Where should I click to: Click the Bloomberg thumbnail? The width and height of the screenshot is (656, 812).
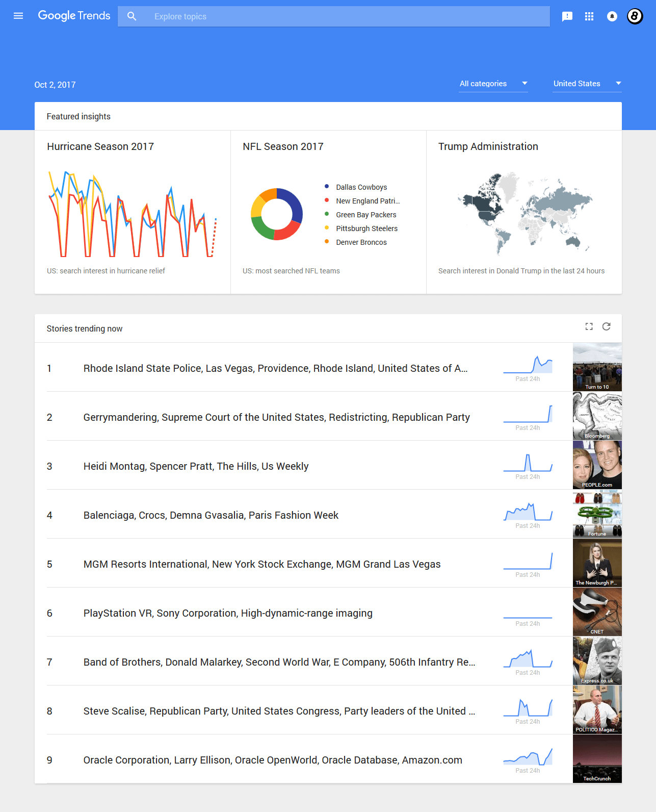click(x=597, y=416)
